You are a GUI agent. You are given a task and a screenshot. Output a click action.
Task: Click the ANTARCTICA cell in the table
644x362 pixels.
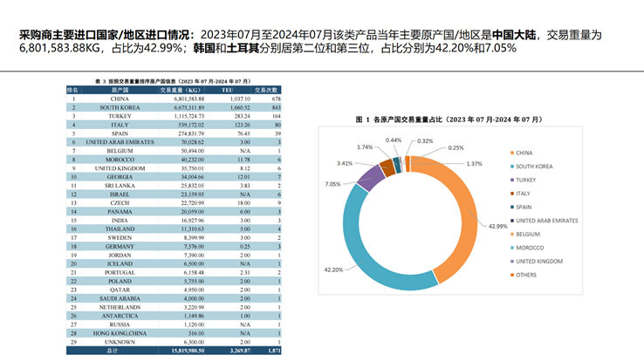click(x=120, y=315)
